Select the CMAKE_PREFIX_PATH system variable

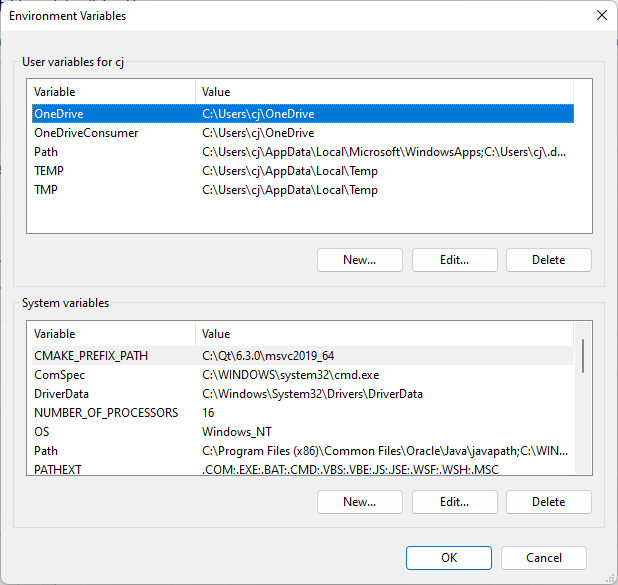pyautogui.click(x=303, y=356)
